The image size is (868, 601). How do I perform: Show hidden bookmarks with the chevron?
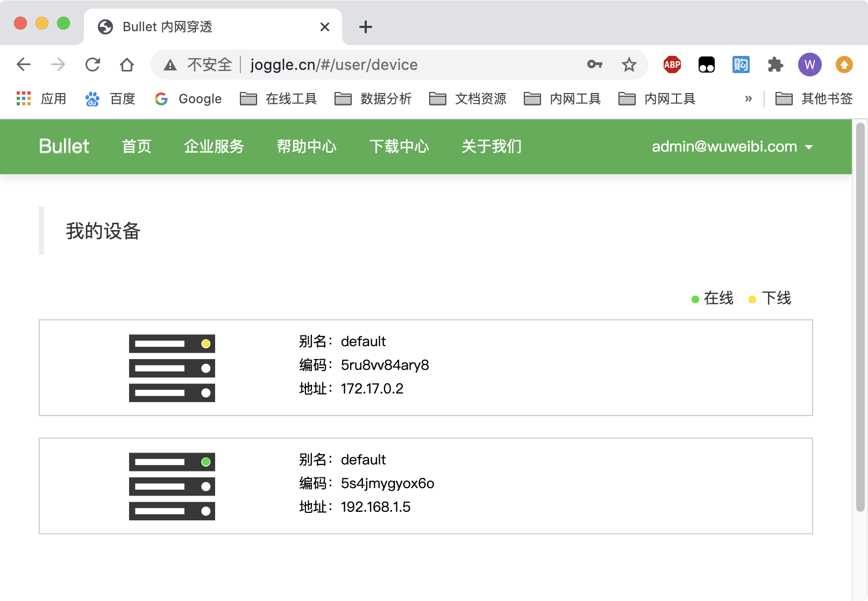(x=748, y=99)
